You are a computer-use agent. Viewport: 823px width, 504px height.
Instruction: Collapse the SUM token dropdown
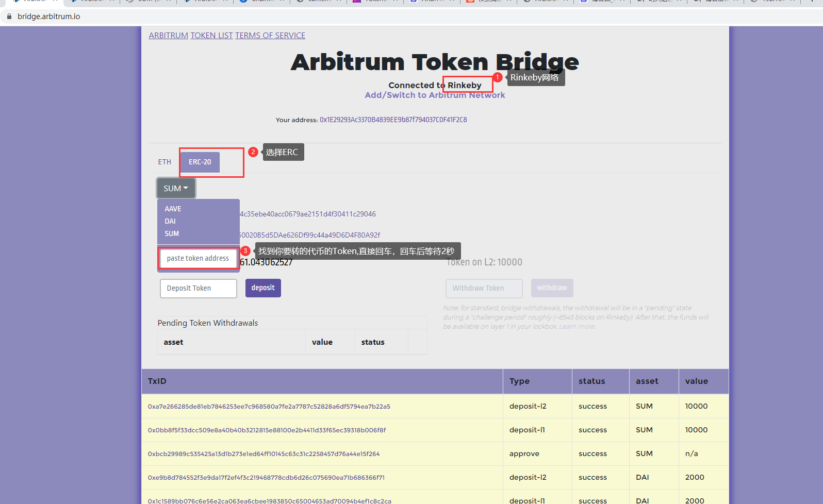(x=176, y=189)
